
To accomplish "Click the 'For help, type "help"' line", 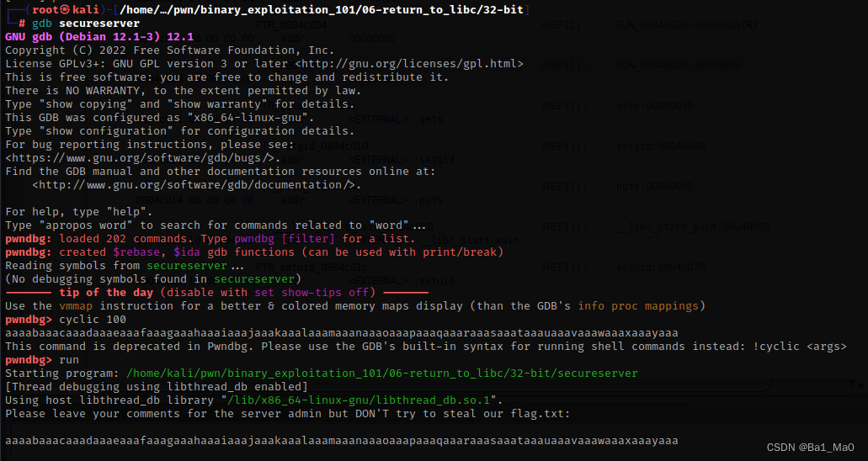I will pyautogui.click(x=79, y=211).
